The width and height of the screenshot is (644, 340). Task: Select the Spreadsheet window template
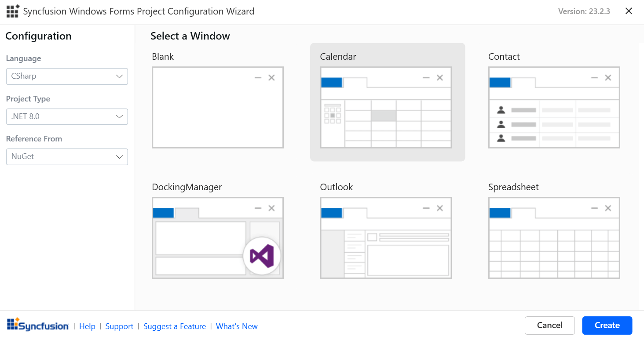554,238
